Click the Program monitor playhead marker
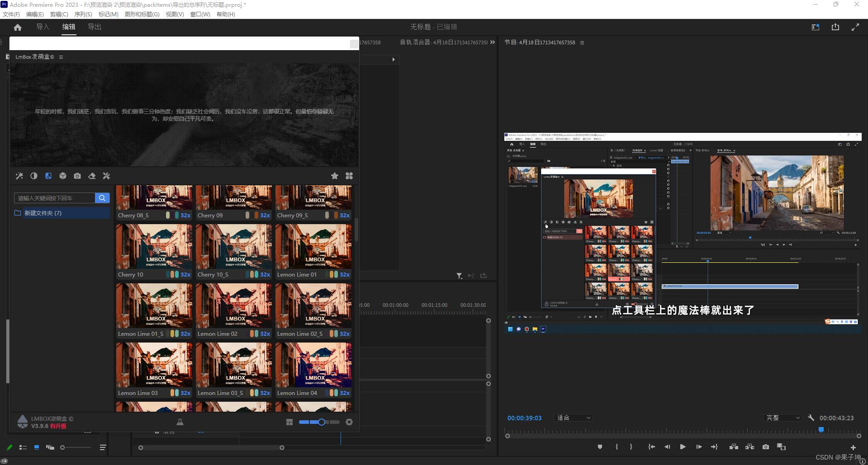868x465 pixels. [821, 430]
